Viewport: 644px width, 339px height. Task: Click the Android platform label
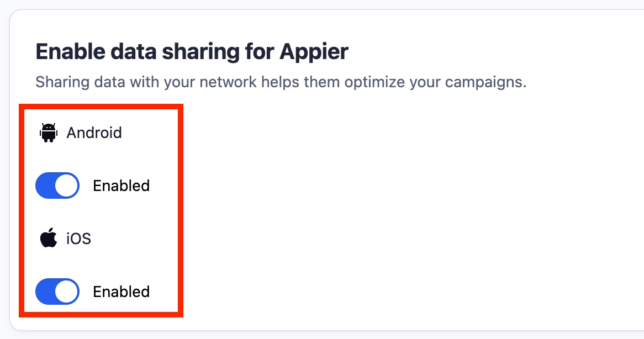(x=94, y=133)
